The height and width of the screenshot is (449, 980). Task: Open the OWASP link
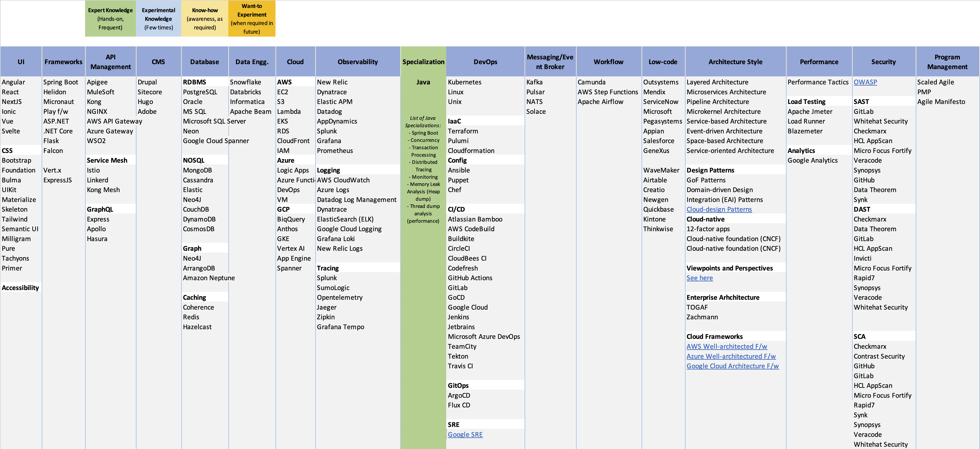pos(865,82)
